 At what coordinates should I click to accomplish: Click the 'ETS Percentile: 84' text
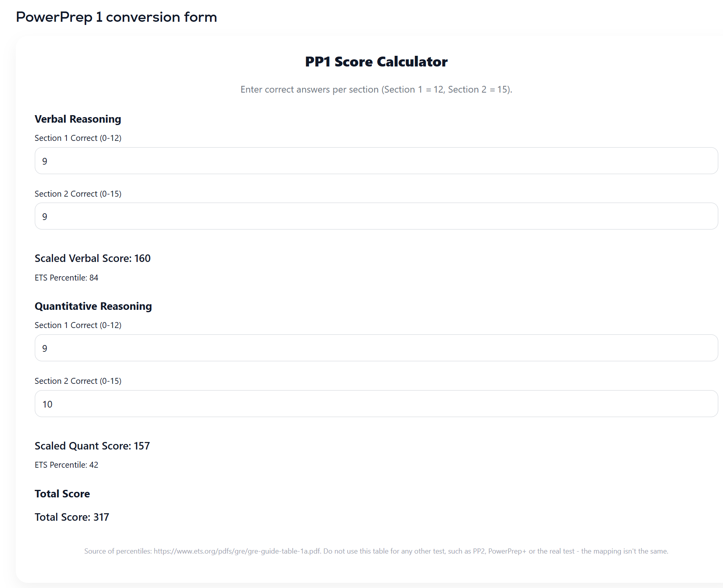(66, 278)
